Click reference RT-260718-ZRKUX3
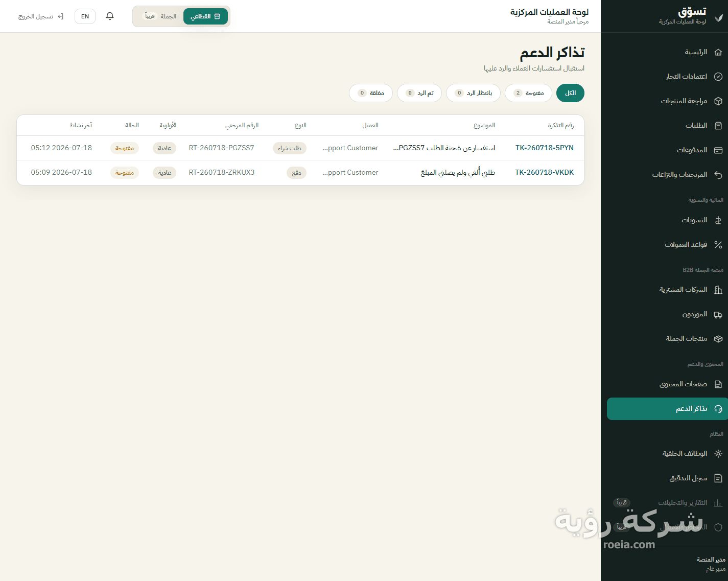Screen dimensions: 728x581 coord(222,173)
